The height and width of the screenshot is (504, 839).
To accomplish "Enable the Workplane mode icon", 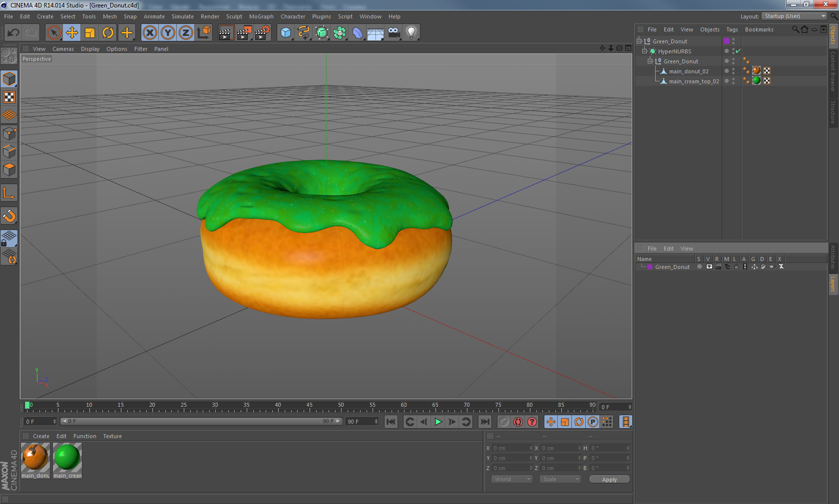I will [9, 115].
